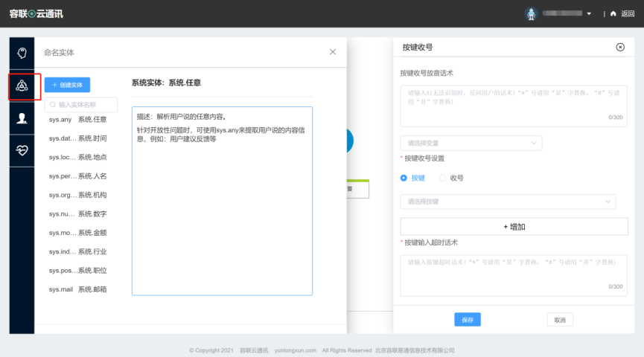Open the named entity sidebar icon
This screenshot has height=357, width=644.
22,86
